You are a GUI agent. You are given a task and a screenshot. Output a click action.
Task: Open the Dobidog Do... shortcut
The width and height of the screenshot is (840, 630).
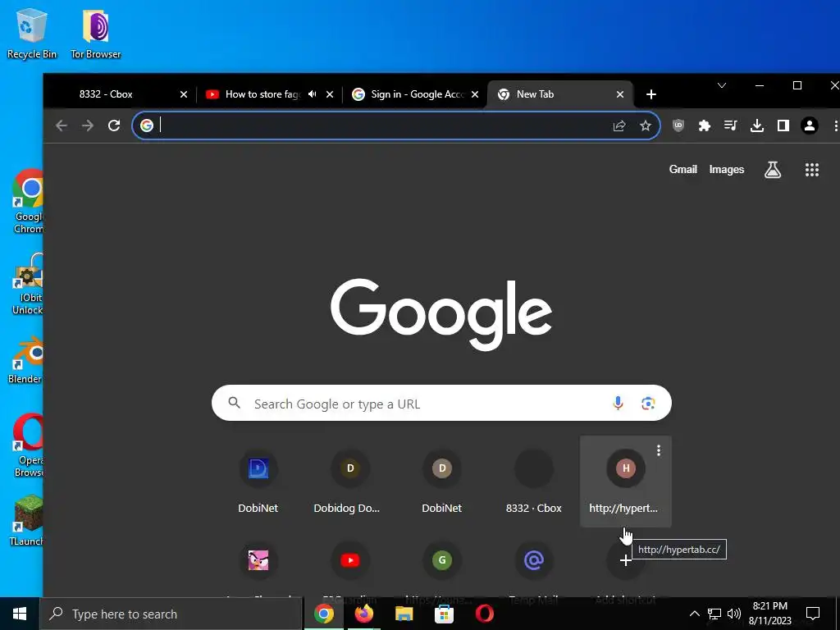coord(349,481)
